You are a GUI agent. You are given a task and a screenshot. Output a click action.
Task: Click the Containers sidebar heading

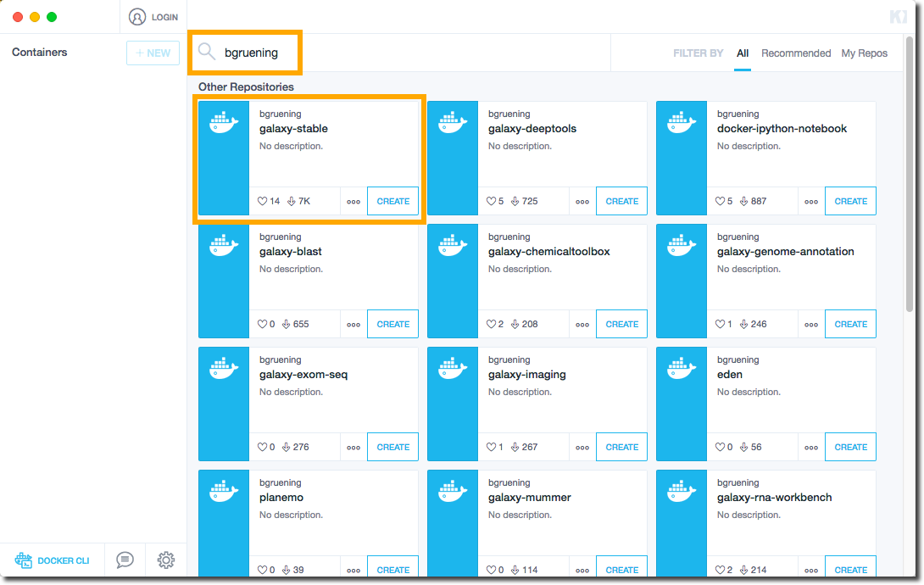(40, 52)
